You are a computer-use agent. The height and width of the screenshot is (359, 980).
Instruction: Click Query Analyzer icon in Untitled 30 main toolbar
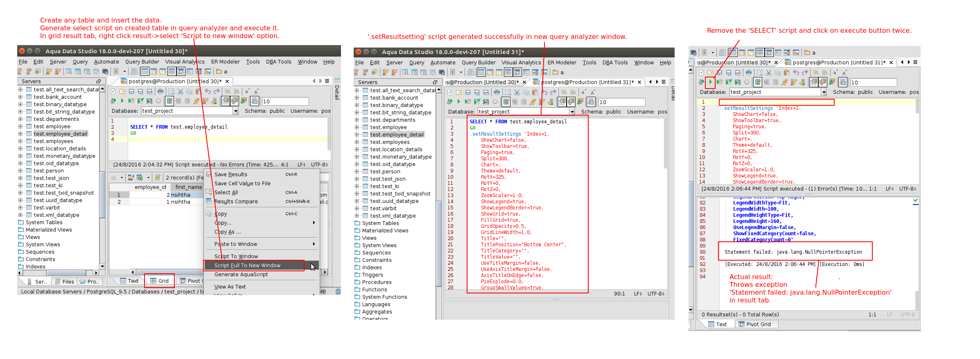pos(69,71)
